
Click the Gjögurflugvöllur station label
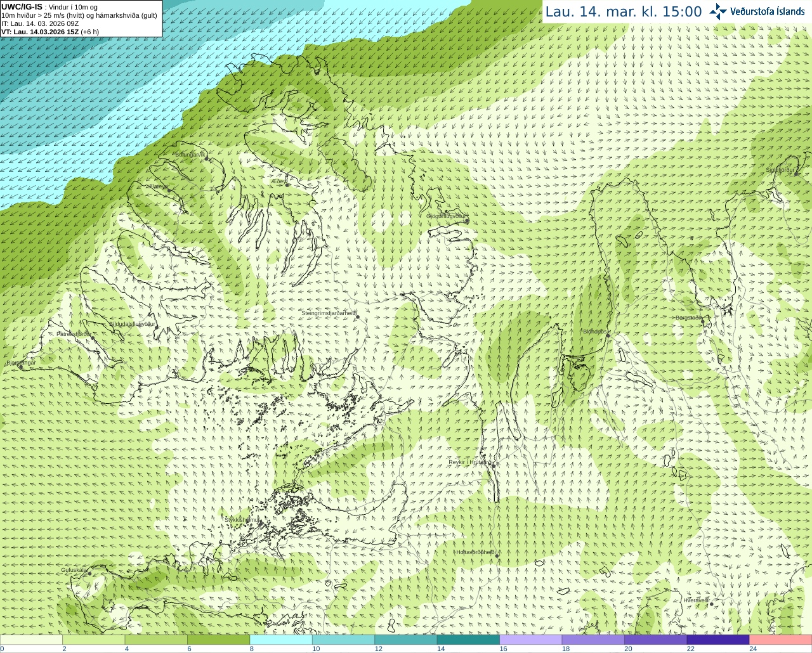[x=446, y=216]
